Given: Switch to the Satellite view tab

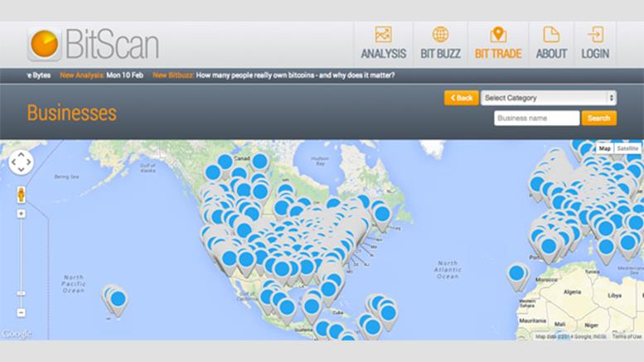Looking at the screenshot, I should point(627,148).
